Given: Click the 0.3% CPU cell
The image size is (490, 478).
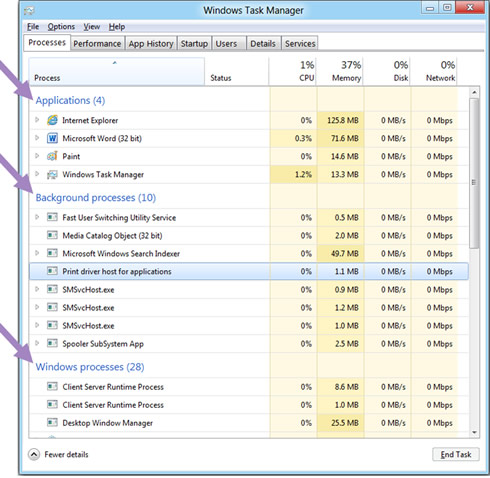Looking at the screenshot, I should [293, 138].
